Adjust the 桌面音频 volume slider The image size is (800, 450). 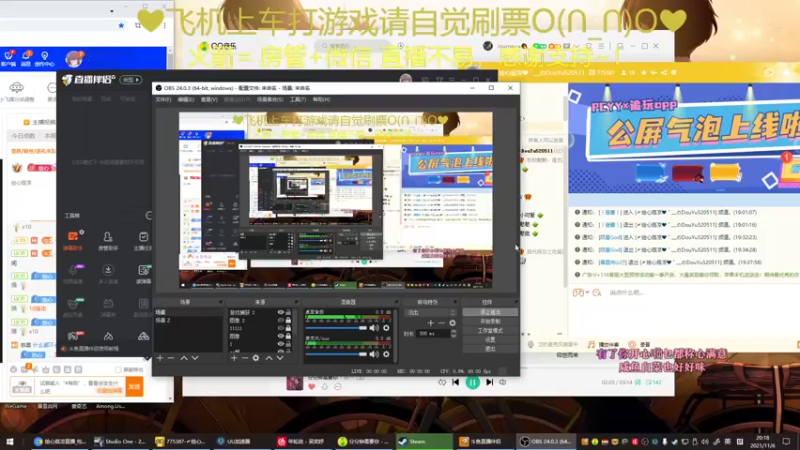click(336, 328)
